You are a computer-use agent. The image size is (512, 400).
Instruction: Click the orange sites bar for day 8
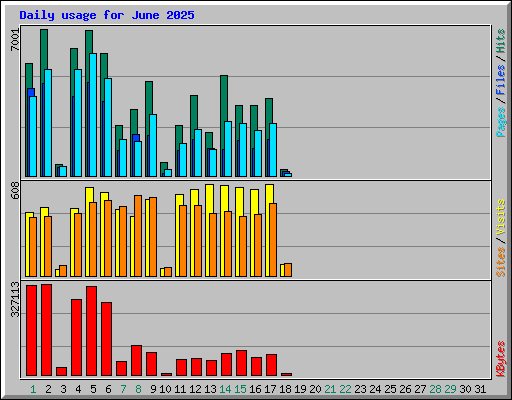pyautogui.click(x=138, y=236)
